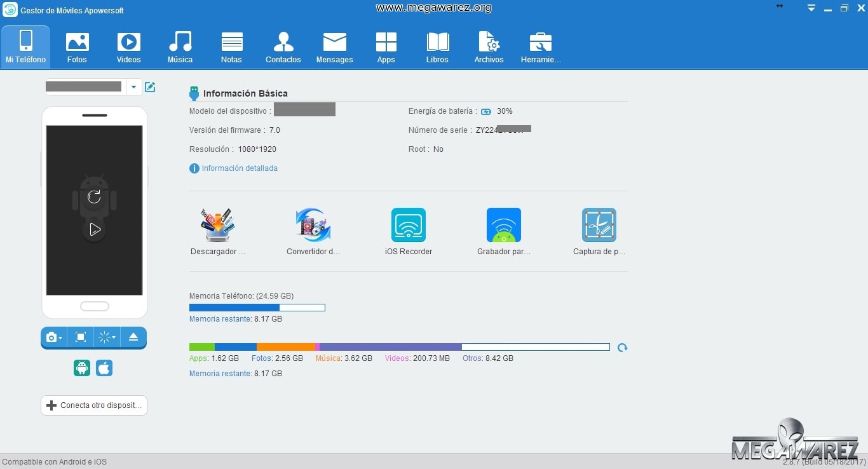Image resolution: width=868 pixels, height=469 pixels.
Task: Click the 'Gestor de Móviles Apowersoft' window title
Action: [72, 11]
